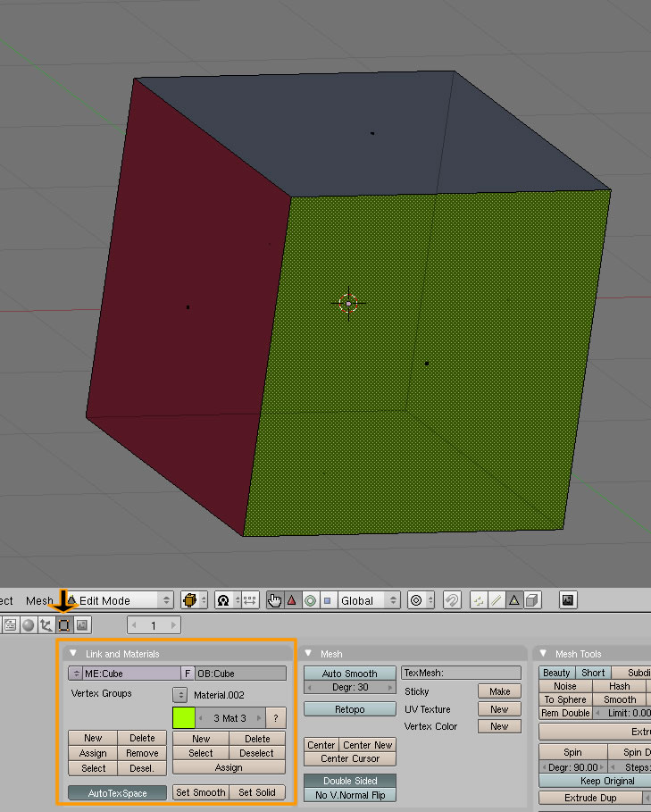This screenshot has height=812, width=651.
Task: Toggle Beauty in Mesh Tools
Action: [x=557, y=673]
